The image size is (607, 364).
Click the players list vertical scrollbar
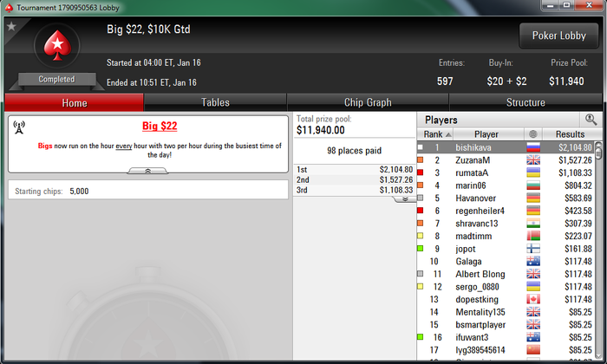[598, 251]
